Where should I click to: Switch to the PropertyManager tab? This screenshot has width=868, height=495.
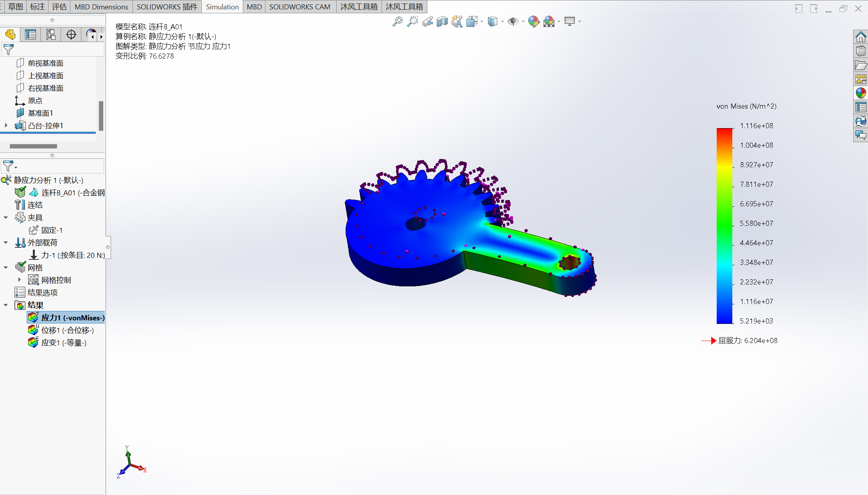(30, 35)
